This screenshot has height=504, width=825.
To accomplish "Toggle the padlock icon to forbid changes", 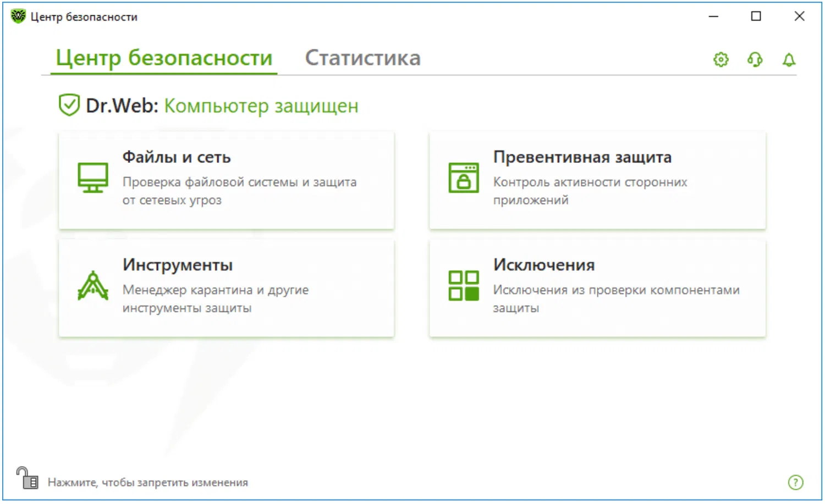I will click(27, 478).
